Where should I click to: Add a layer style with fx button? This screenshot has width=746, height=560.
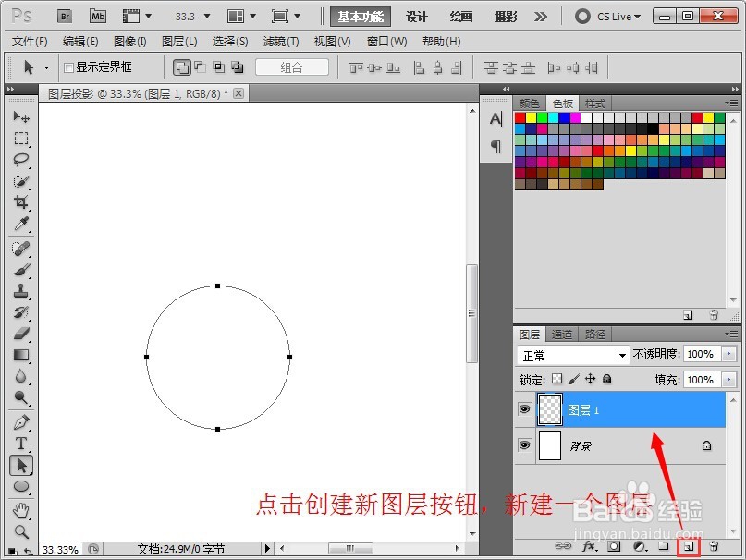[590, 546]
